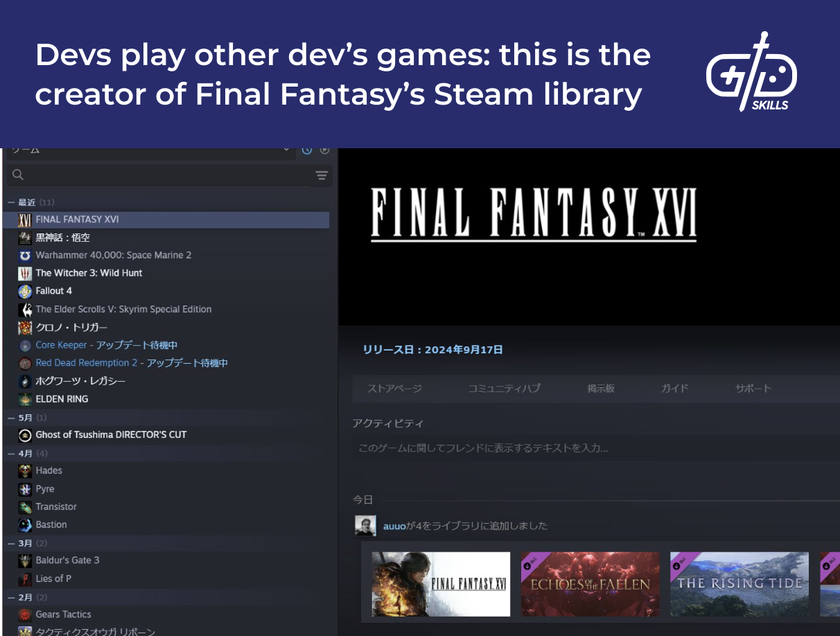Click the Skyrim Special Edition dragon icon
The image size is (840, 636).
click(25, 310)
